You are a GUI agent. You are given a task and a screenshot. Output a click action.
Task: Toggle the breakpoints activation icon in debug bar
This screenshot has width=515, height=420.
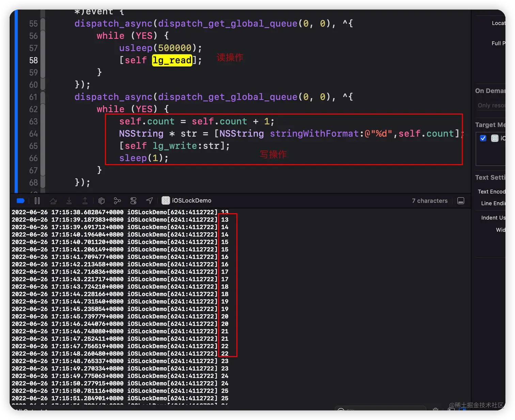click(20, 201)
